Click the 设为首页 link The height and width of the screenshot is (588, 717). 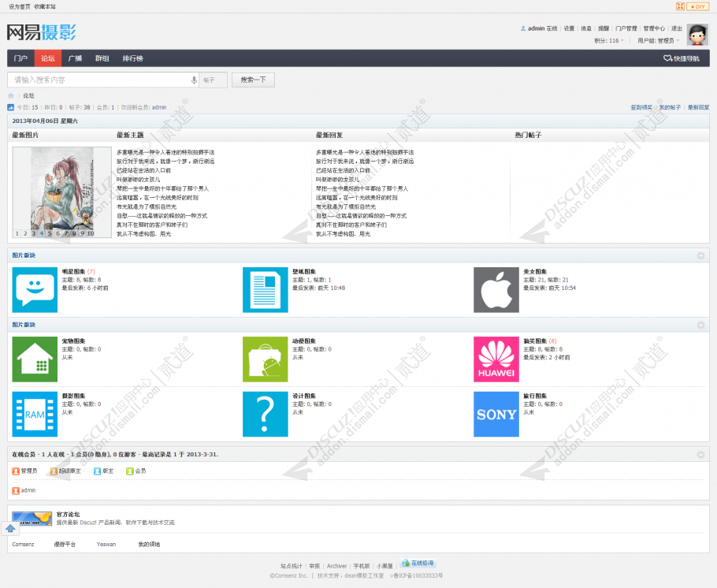click(20, 7)
